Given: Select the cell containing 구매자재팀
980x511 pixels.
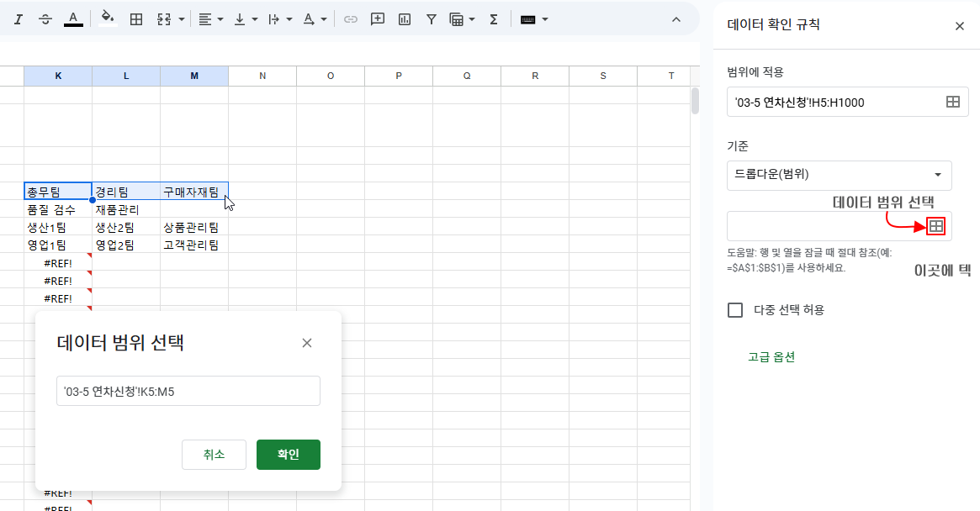Looking at the screenshot, I should click(x=194, y=191).
